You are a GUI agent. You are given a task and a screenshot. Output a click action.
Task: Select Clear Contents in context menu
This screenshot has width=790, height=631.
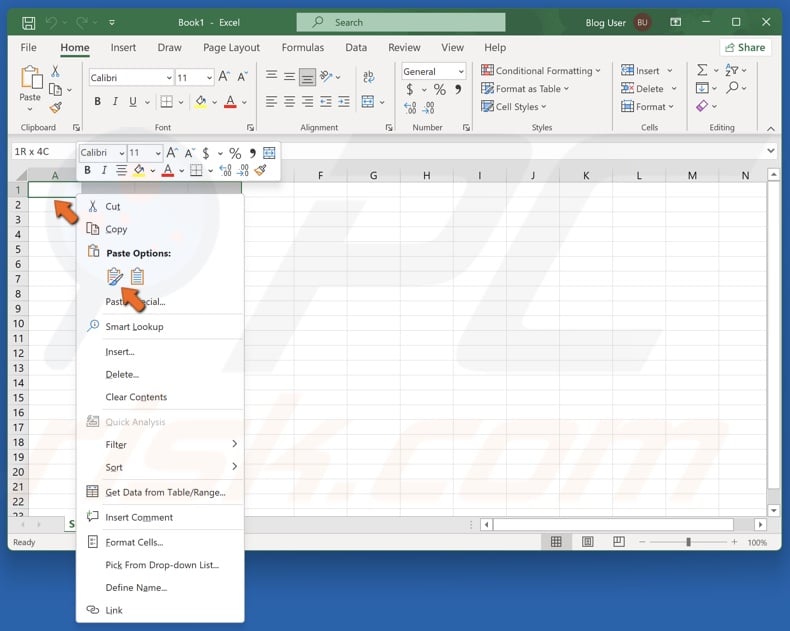pos(136,397)
